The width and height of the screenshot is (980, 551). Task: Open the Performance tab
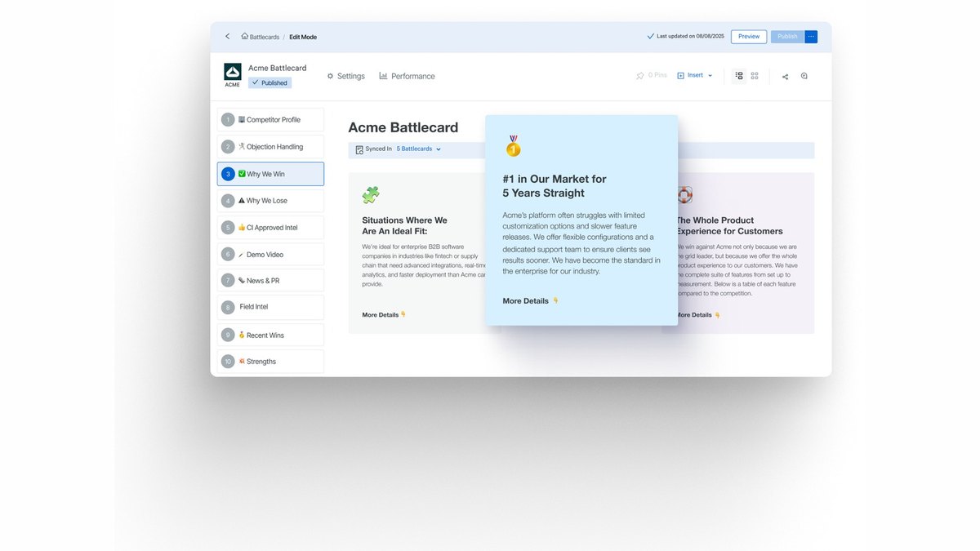407,76
